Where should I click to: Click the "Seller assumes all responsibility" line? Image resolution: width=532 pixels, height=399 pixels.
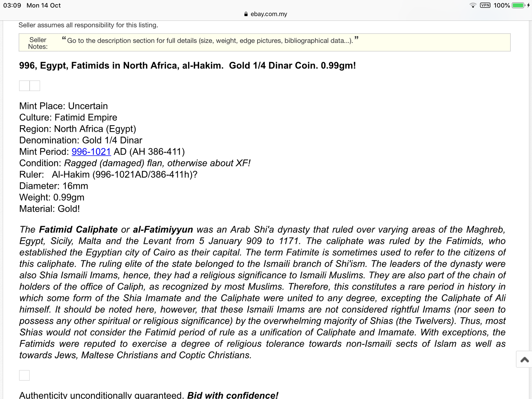pos(88,25)
